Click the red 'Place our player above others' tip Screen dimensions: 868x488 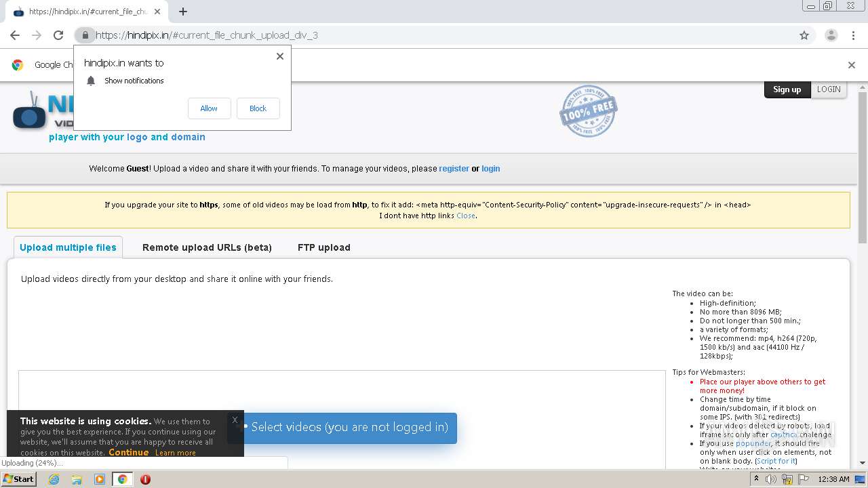[762, 386]
